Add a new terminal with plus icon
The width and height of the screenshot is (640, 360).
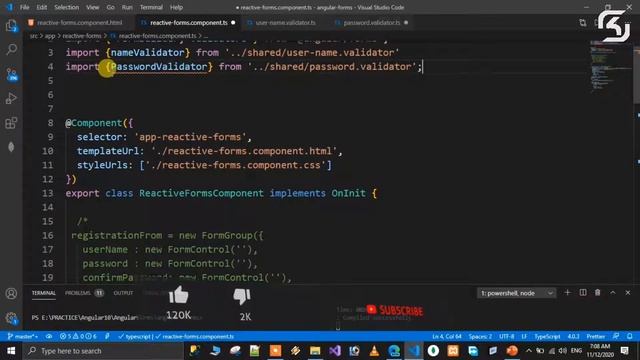click(x=567, y=293)
